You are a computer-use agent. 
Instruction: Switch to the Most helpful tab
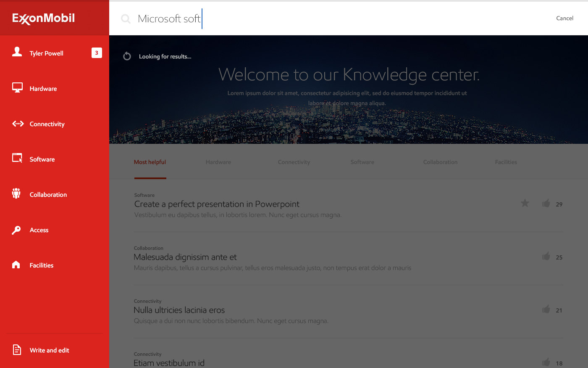[150, 162]
